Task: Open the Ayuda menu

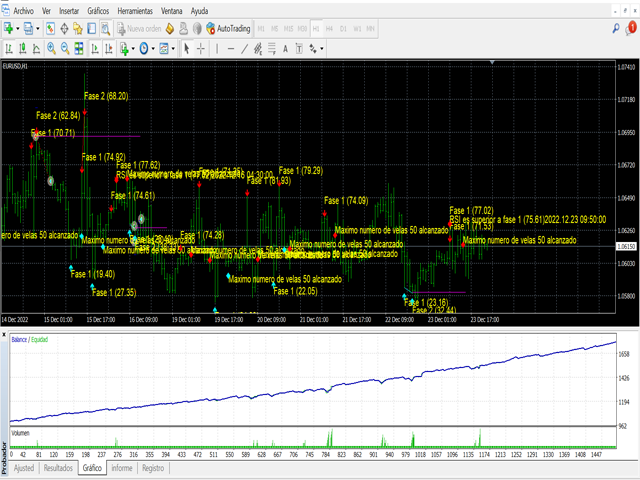Action: click(x=199, y=11)
